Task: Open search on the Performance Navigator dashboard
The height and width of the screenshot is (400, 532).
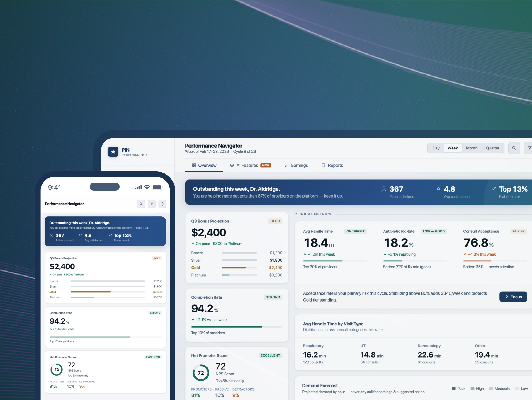Action: [514, 148]
